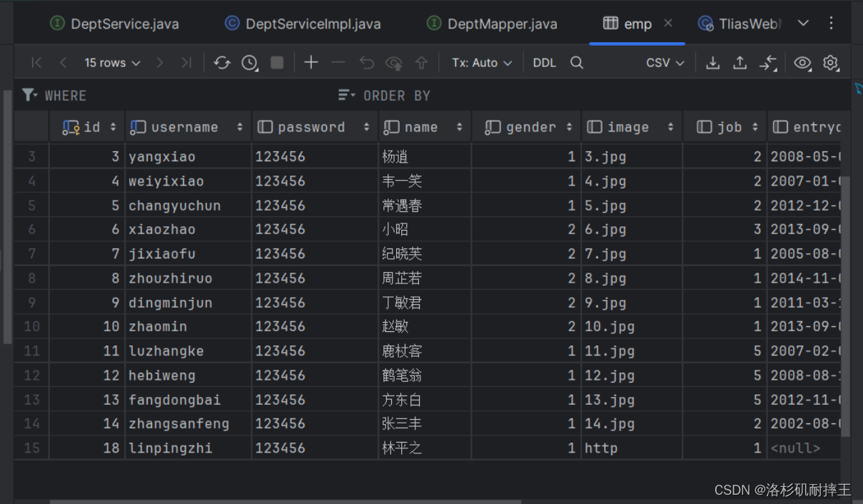
Task: Click the WHERE filter funnel icon
Action: coord(29,95)
